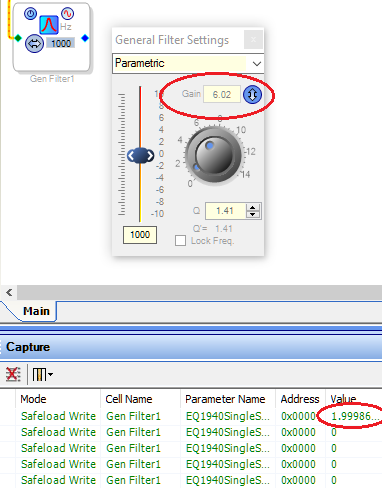Select the first Safeload Write row

pyautogui.click(x=191, y=416)
